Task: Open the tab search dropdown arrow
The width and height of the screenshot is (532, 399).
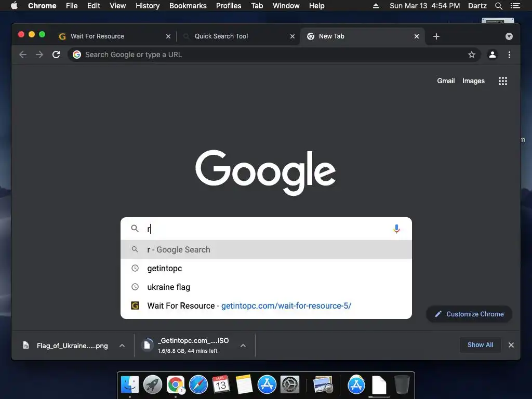Action: pos(509,36)
